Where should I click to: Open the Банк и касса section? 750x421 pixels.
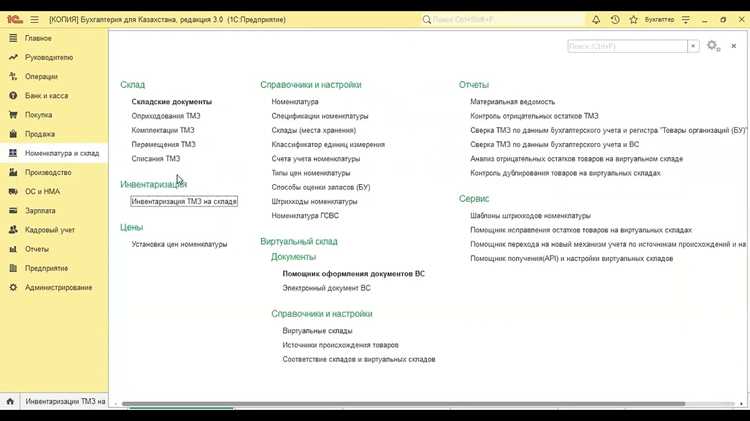46,95
